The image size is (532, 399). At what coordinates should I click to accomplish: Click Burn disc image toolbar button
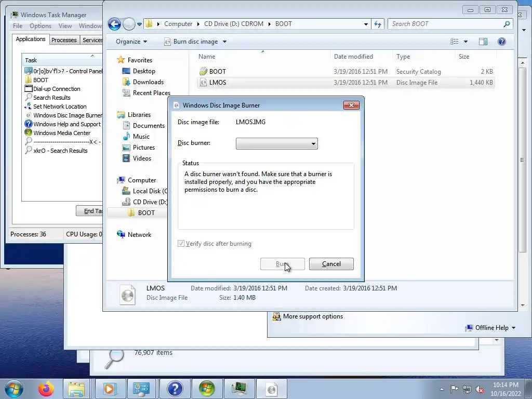(192, 42)
